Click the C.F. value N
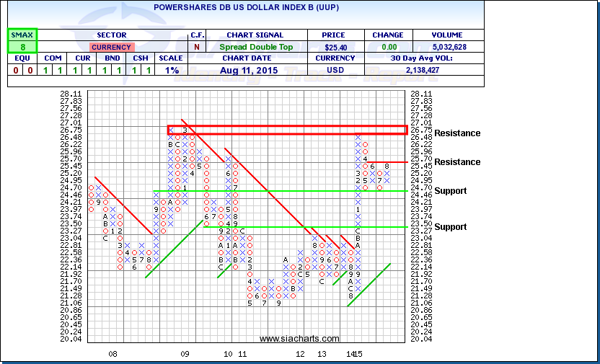600x364 pixels. tap(196, 47)
